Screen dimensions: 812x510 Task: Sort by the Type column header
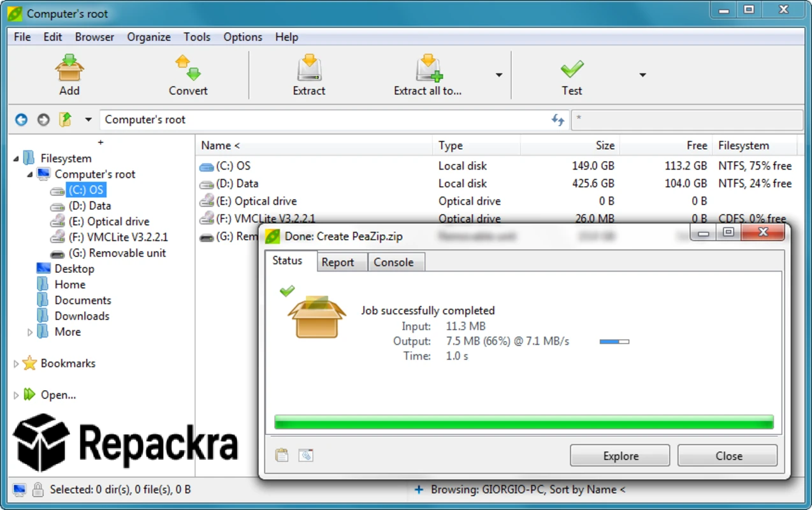point(477,145)
